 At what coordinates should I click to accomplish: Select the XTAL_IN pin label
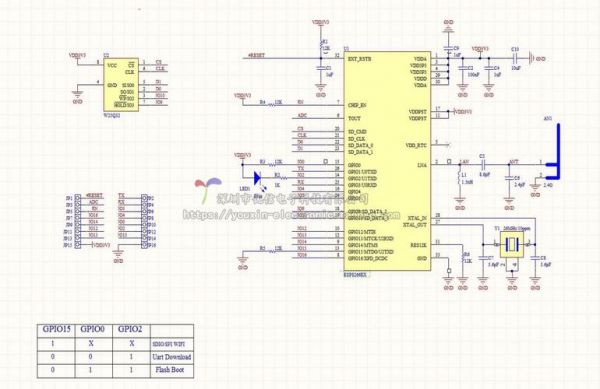(x=417, y=218)
